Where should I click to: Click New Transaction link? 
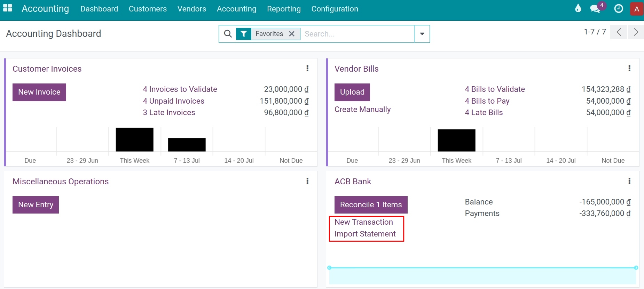364,222
